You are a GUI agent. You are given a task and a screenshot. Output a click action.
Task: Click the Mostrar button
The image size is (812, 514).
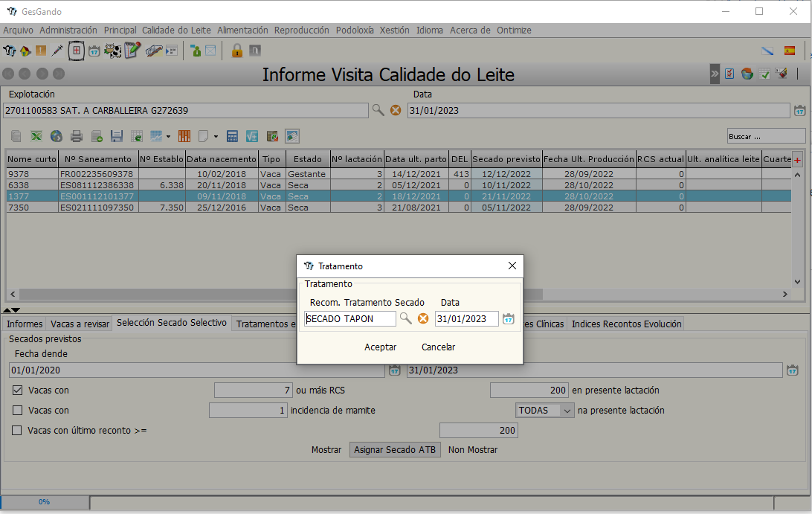tap(326, 450)
